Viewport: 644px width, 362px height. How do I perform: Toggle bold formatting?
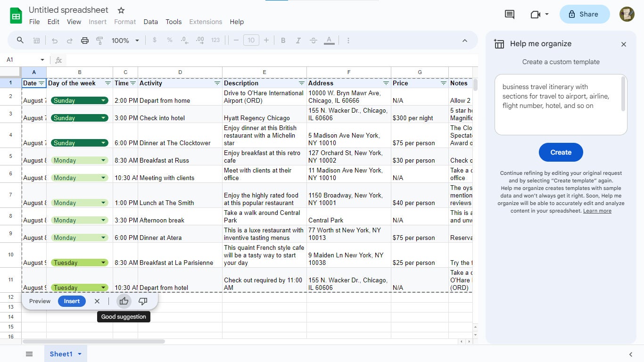pyautogui.click(x=283, y=41)
